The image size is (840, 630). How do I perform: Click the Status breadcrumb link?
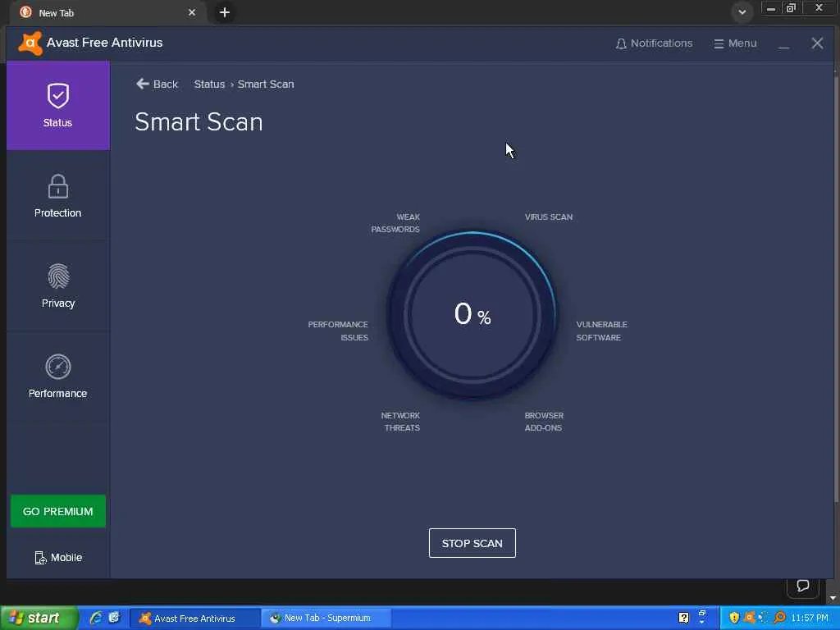click(x=209, y=84)
